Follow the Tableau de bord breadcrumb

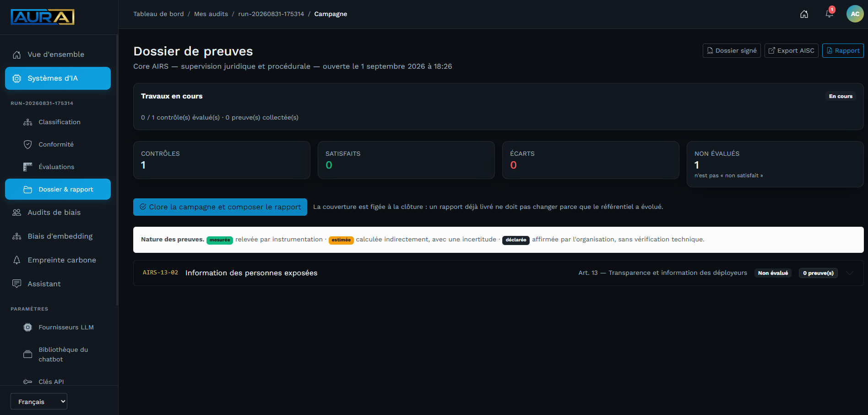click(x=158, y=14)
